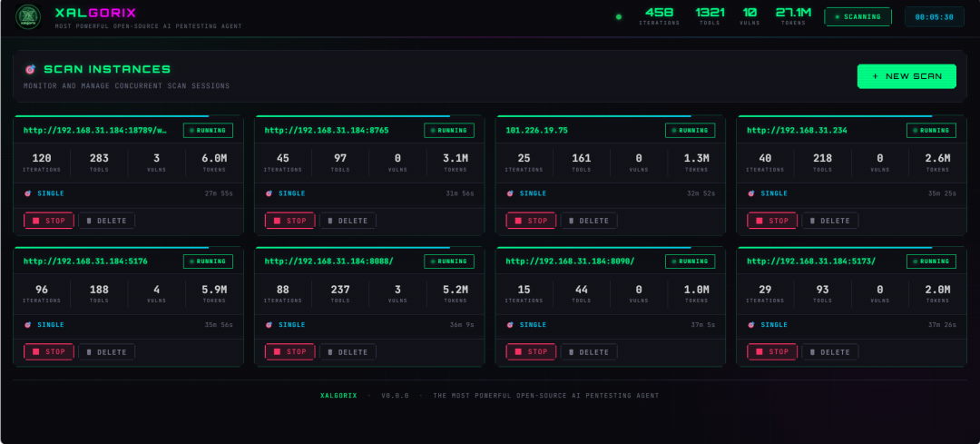Viewport: 980px width, 444px height.
Task: Click the target icon beside Scan Instances heading
Action: click(x=30, y=69)
